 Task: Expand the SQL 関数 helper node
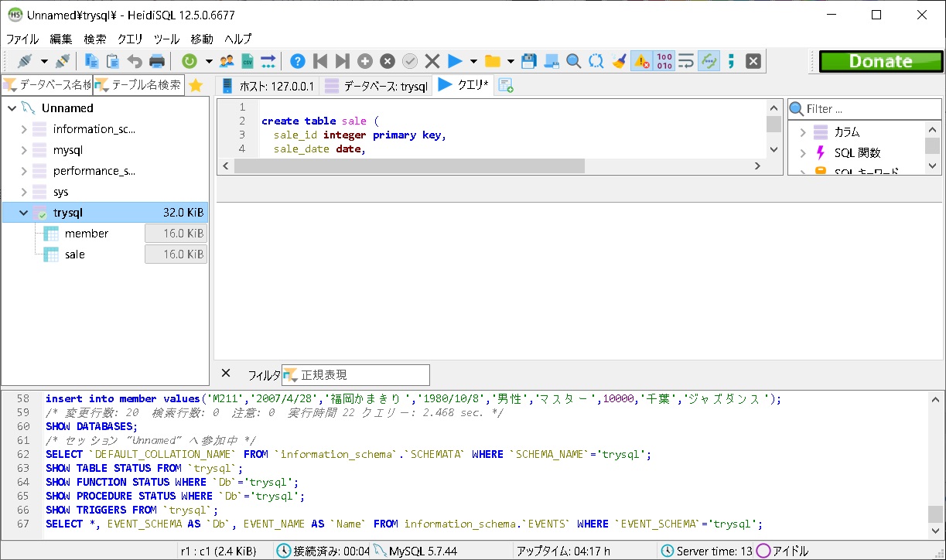pos(804,153)
